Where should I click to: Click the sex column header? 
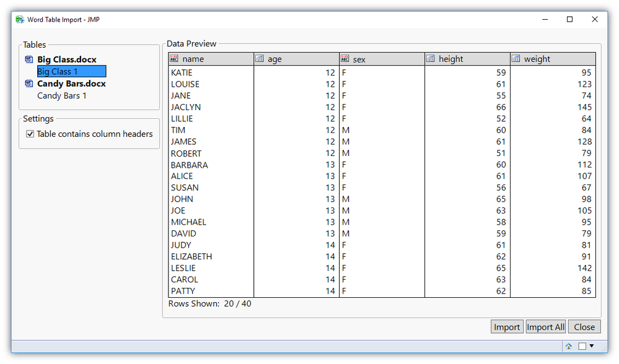[382, 59]
